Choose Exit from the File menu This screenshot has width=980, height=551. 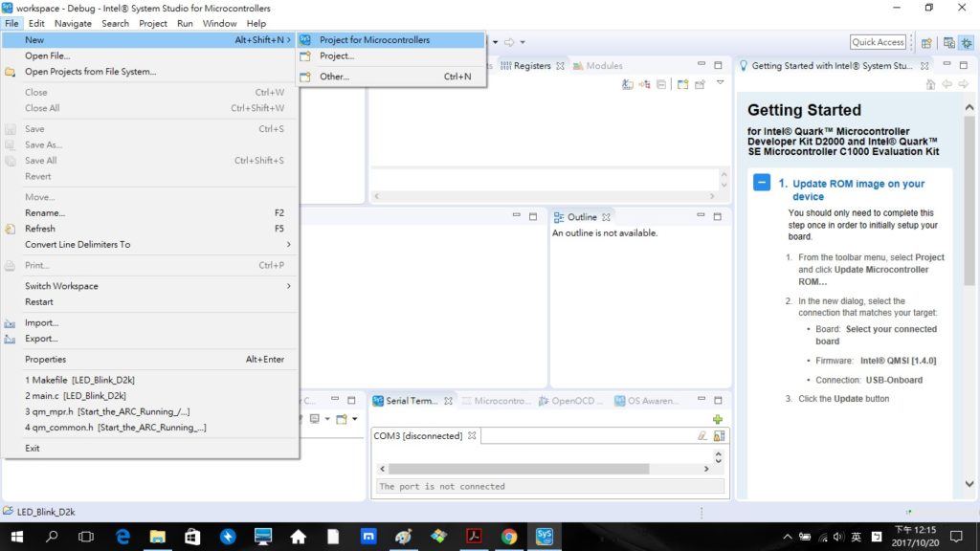(x=150, y=449)
